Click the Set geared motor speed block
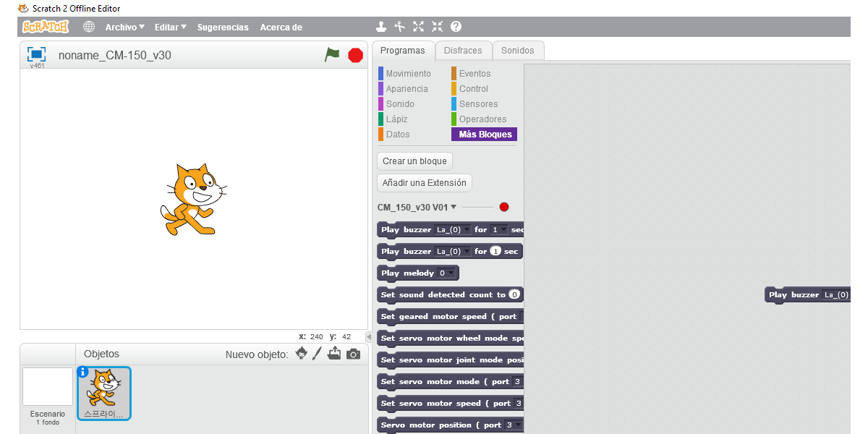The height and width of the screenshot is (434, 868). click(450, 317)
